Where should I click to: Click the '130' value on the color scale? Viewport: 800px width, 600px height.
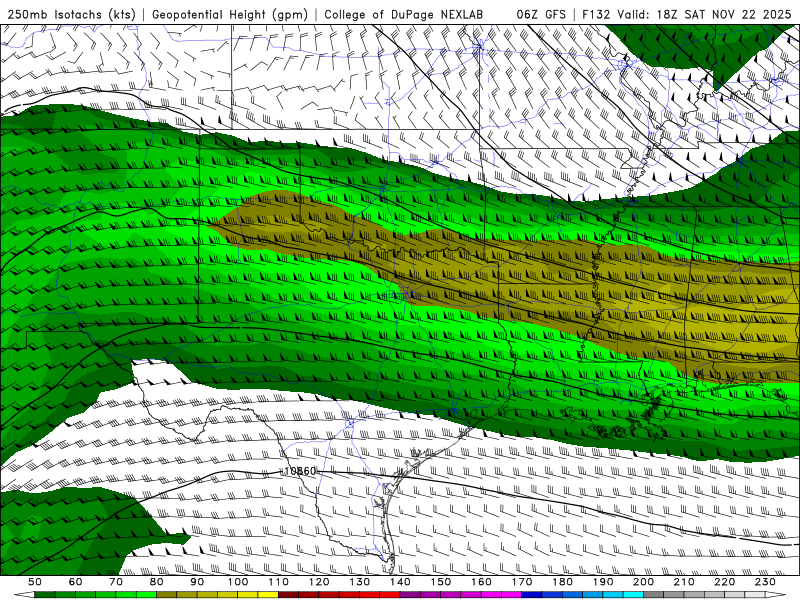(x=360, y=582)
